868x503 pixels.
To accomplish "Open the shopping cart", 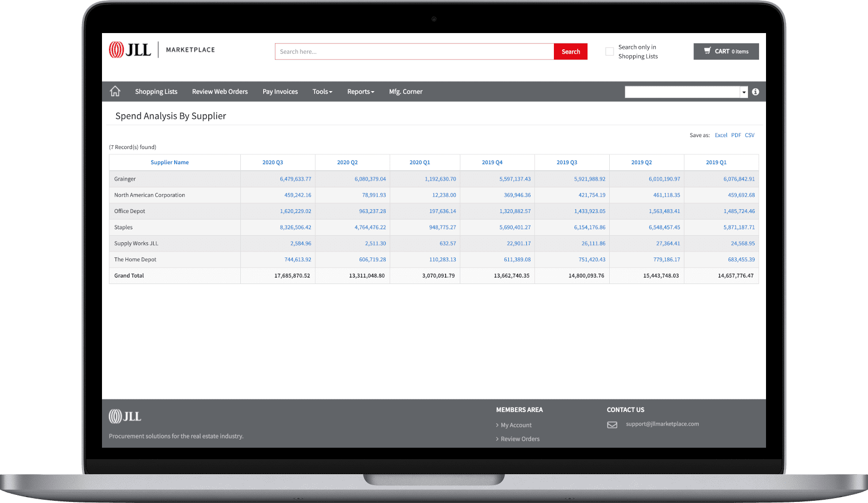I will [x=726, y=51].
